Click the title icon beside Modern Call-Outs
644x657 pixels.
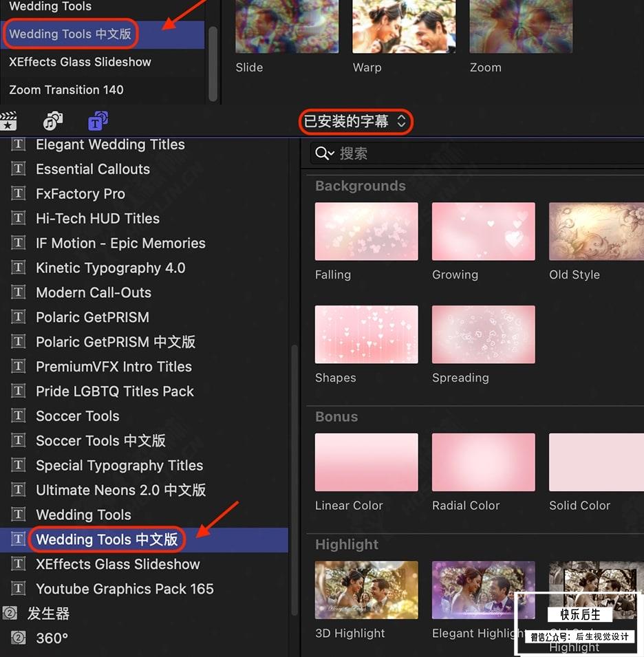(18, 292)
